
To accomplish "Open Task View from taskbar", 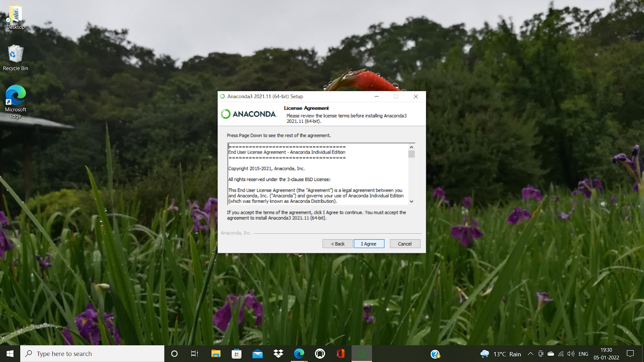I will point(195,354).
